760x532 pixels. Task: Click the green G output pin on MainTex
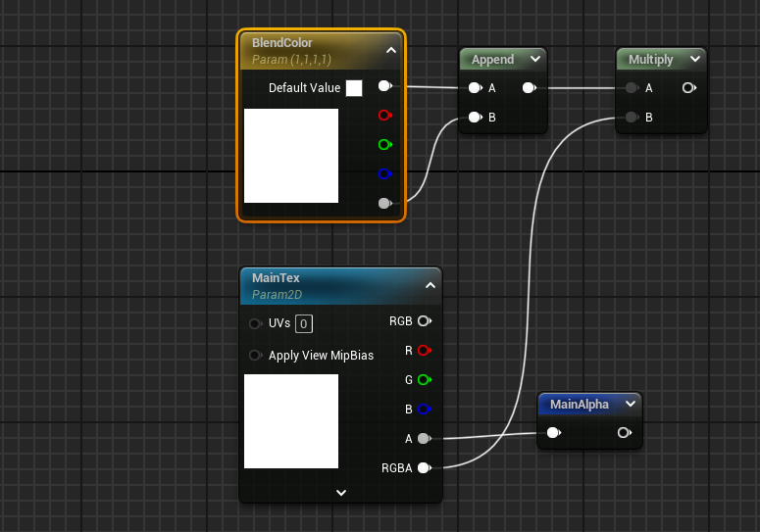(x=424, y=379)
